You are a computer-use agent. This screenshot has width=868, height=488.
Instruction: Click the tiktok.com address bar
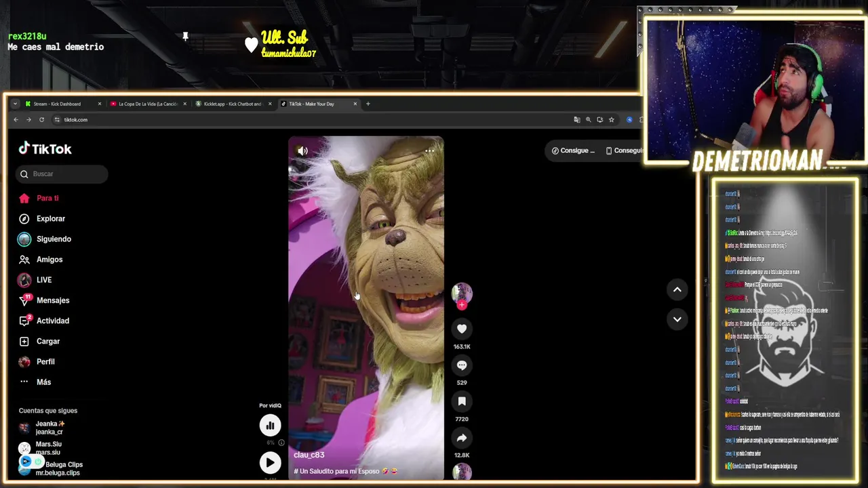[x=312, y=119]
